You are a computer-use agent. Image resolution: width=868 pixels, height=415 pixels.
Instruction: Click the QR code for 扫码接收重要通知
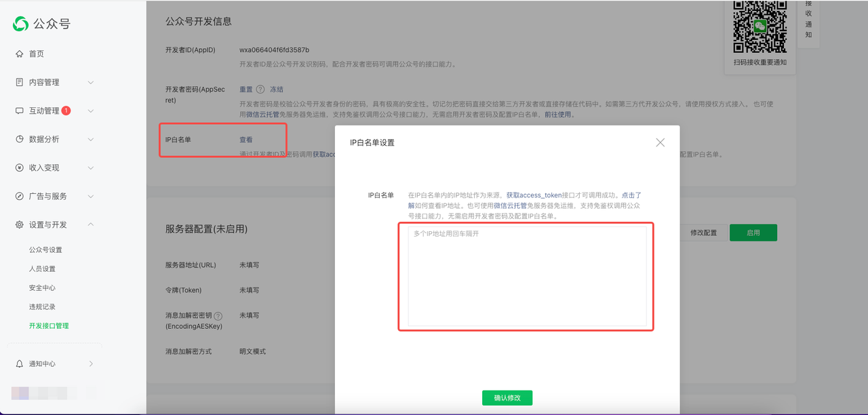pos(759,27)
